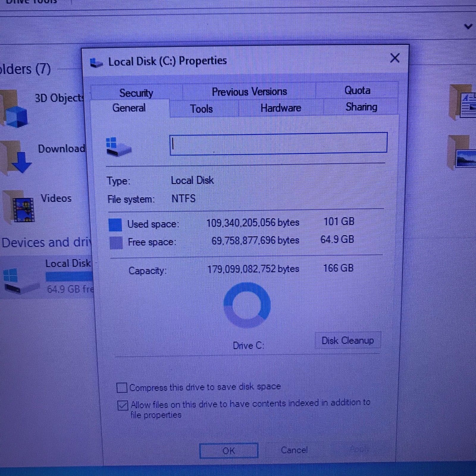
Task: Expand the ribbon chevron in Explorer
Action: coord(468,27)
